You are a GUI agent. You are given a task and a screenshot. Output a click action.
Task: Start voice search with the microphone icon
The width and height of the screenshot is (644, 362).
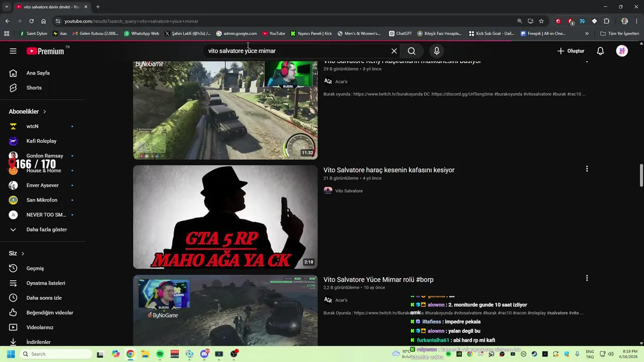(437, 51)
